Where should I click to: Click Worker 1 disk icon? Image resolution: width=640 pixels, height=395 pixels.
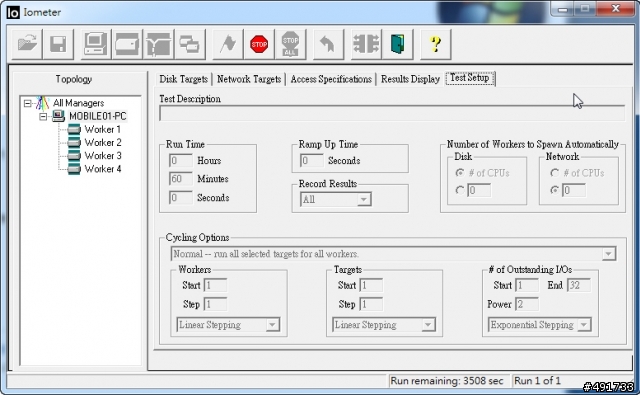[74, 130]
